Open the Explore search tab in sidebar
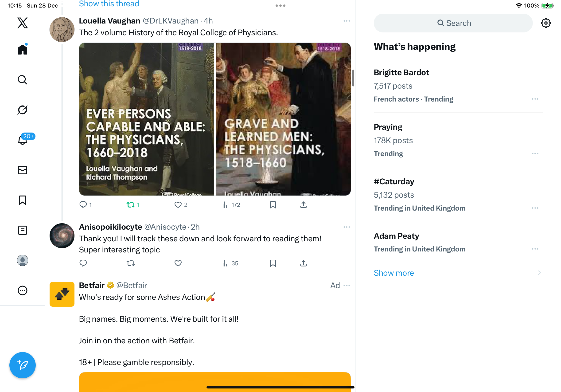This screenshot has height=392, width=561. [x=23, y=80]
